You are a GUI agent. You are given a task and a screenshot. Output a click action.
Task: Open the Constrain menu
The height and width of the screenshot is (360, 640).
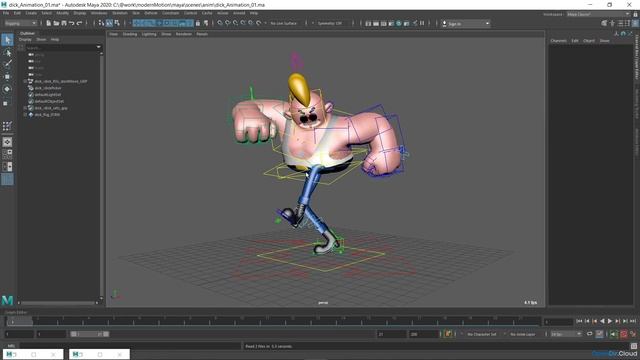(171, 13)
